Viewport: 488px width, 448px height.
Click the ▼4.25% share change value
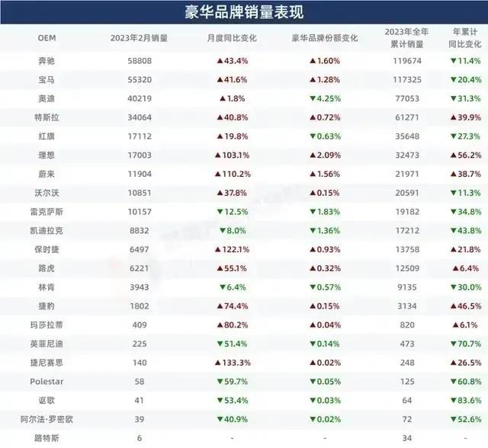326,99
